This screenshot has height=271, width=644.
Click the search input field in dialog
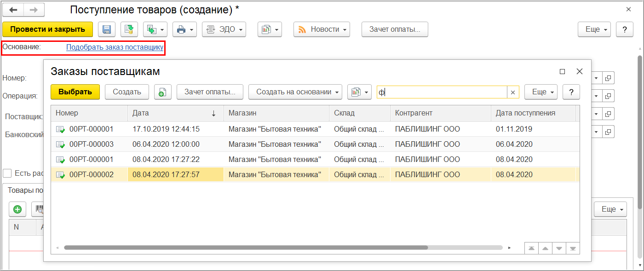(442, 92)
